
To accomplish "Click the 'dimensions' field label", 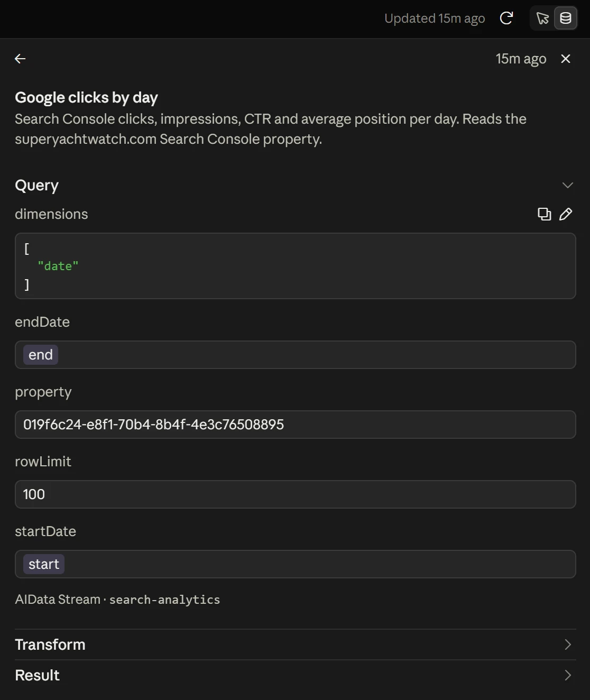I will pyautogui.click(x=51, y=214).
